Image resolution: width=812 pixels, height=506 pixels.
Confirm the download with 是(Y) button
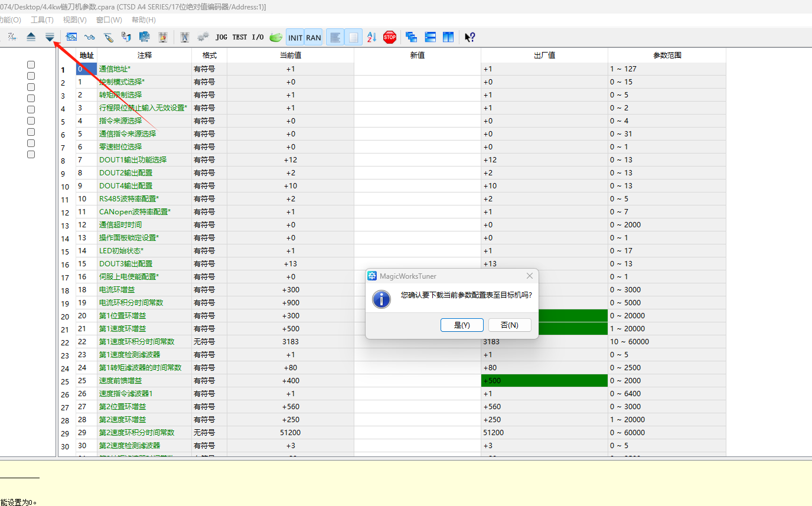462,325
